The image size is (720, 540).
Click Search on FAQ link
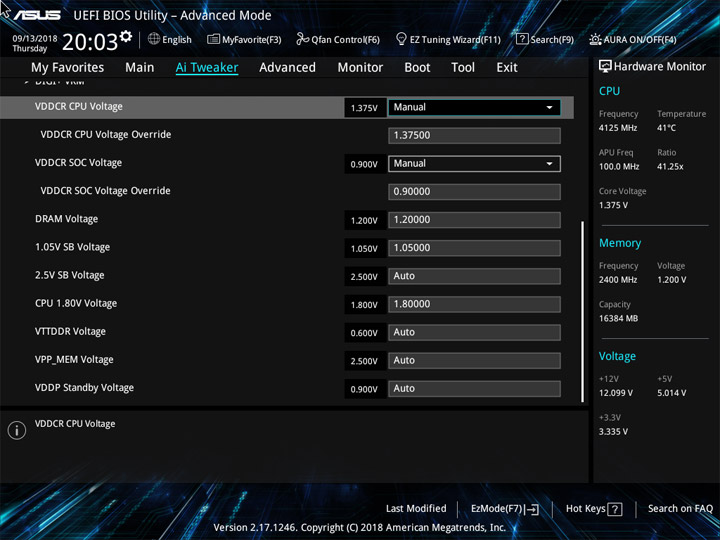[680, 508]
